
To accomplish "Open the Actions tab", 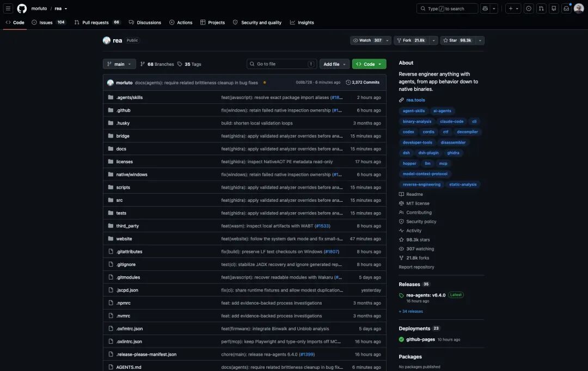I will click(181, 22).
